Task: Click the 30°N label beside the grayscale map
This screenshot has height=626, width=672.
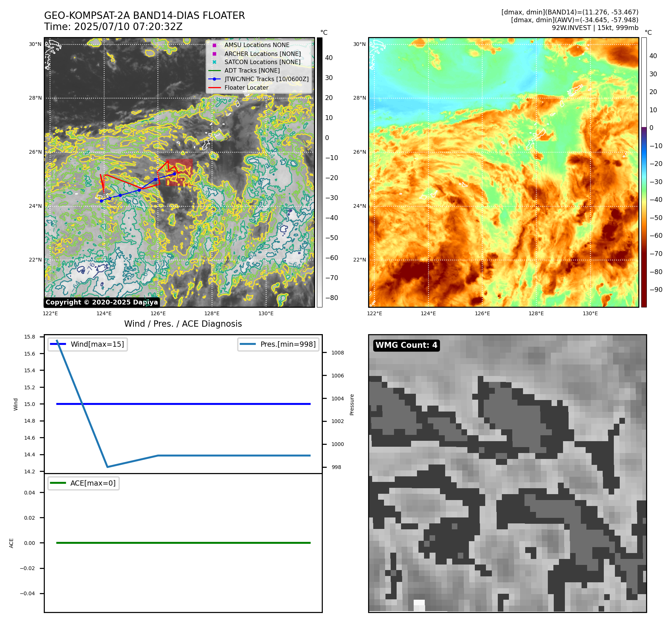Action: 35,44
